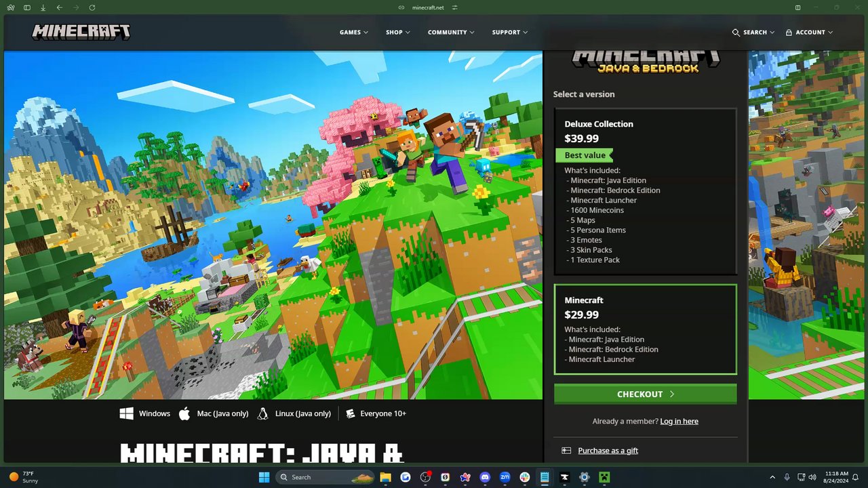Click the Best value badge

click(585, 155)
